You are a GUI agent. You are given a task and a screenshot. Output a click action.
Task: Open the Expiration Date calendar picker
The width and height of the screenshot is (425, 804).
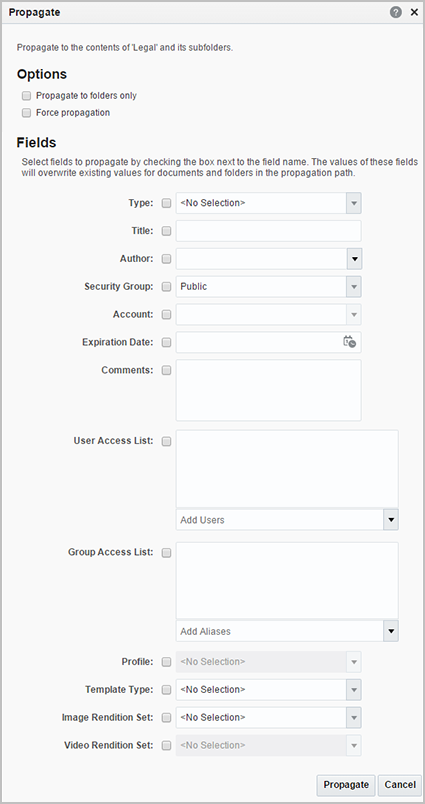349,342
